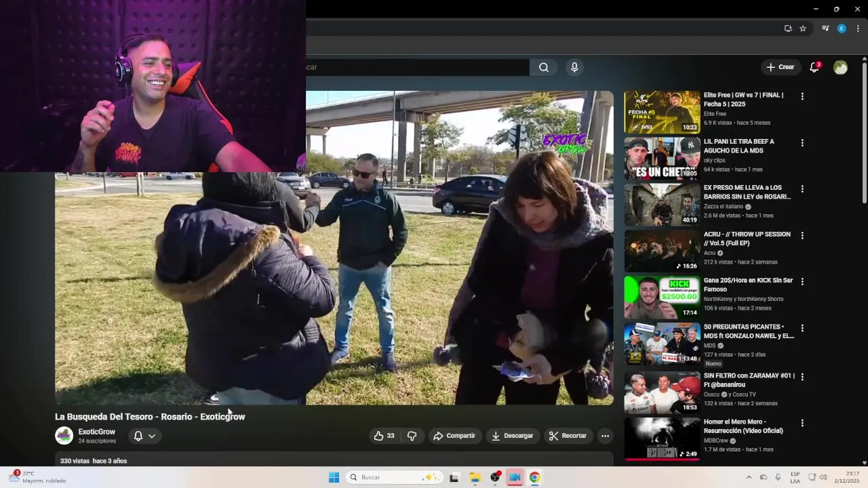Expand subscription notification chevron dropdown
The width and height of the screenshot is (868, 488).
pos(152,436)
